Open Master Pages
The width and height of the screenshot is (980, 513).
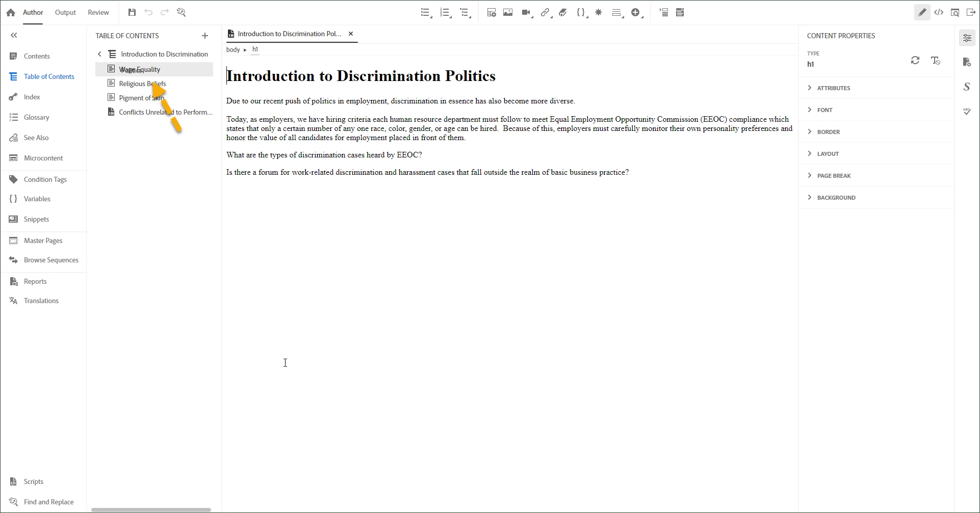(x=43, y=240)
